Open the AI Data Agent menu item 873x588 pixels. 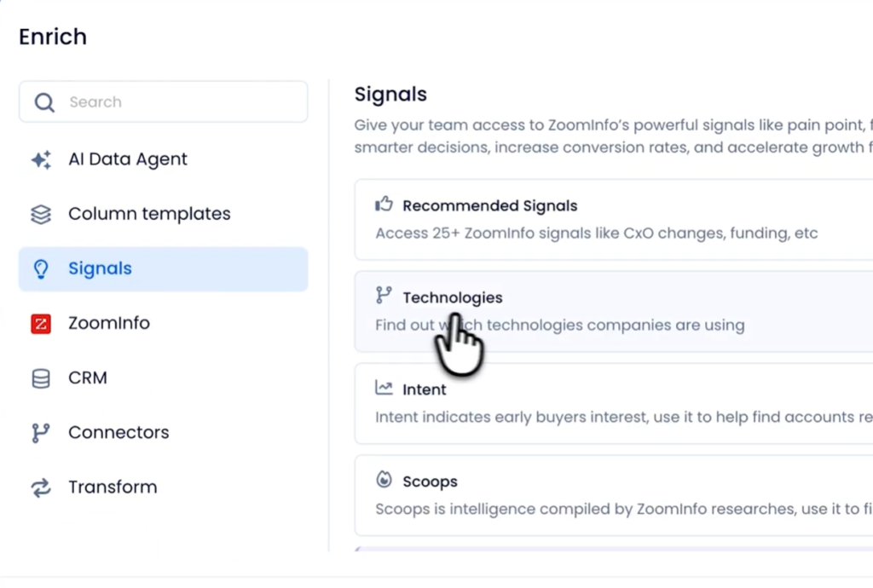[128, 159]
